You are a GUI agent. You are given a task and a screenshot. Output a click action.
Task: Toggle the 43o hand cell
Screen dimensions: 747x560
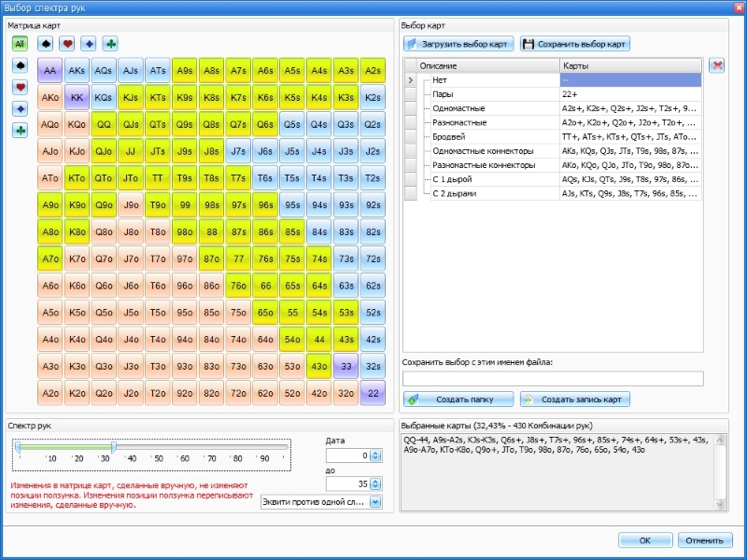click(319, 366)
